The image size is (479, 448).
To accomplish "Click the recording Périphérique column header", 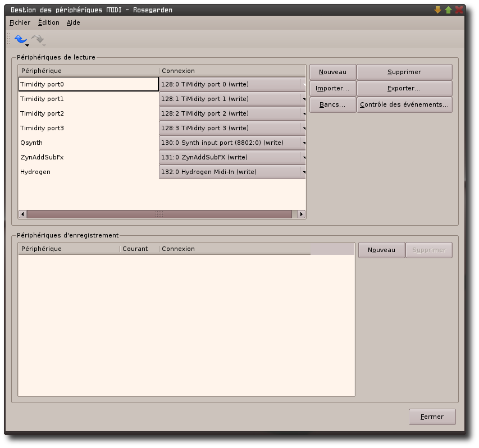I will tap(69, 249).
